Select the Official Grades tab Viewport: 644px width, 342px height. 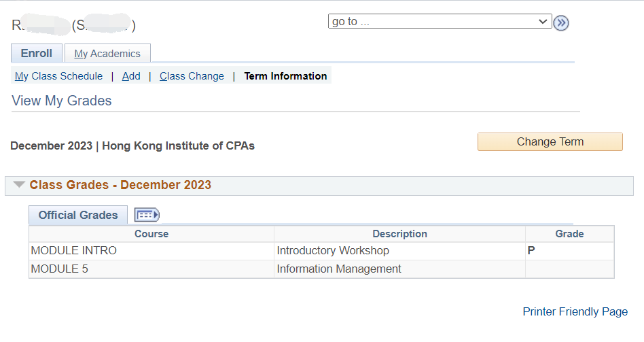[x=78, y=215]
